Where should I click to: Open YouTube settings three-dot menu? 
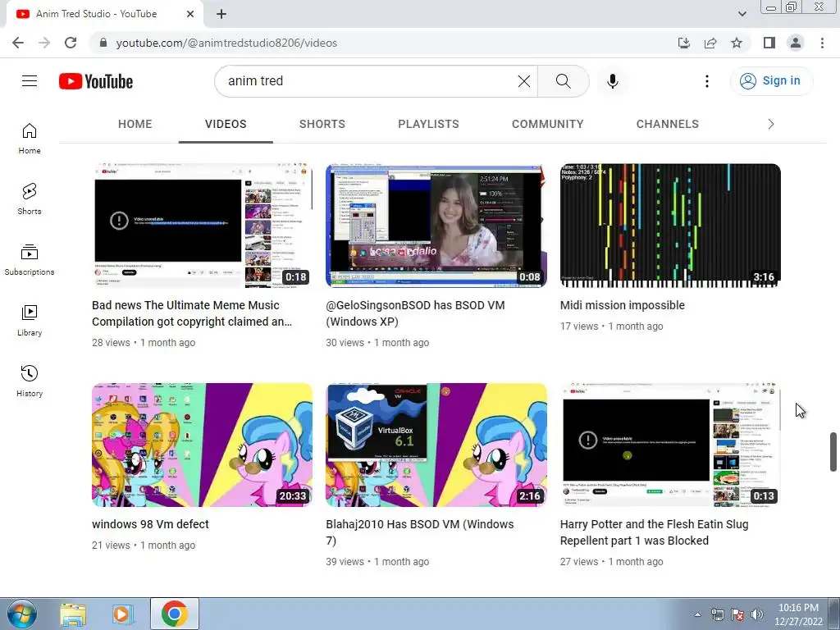pos(706,81)
